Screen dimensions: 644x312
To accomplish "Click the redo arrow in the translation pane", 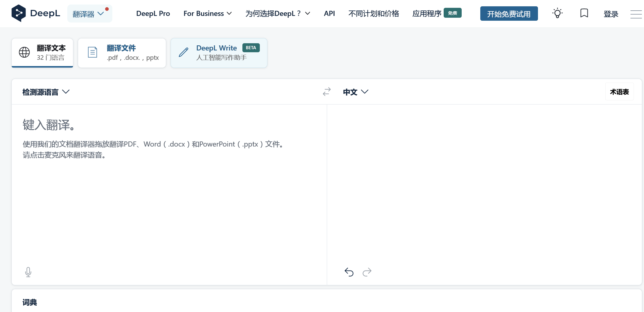I will [367, 272].
